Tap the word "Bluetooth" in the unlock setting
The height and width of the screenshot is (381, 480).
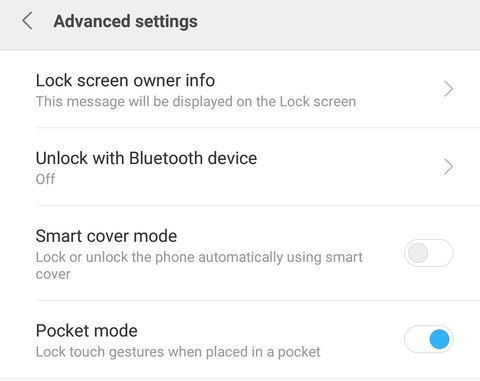tap(165, 158)
